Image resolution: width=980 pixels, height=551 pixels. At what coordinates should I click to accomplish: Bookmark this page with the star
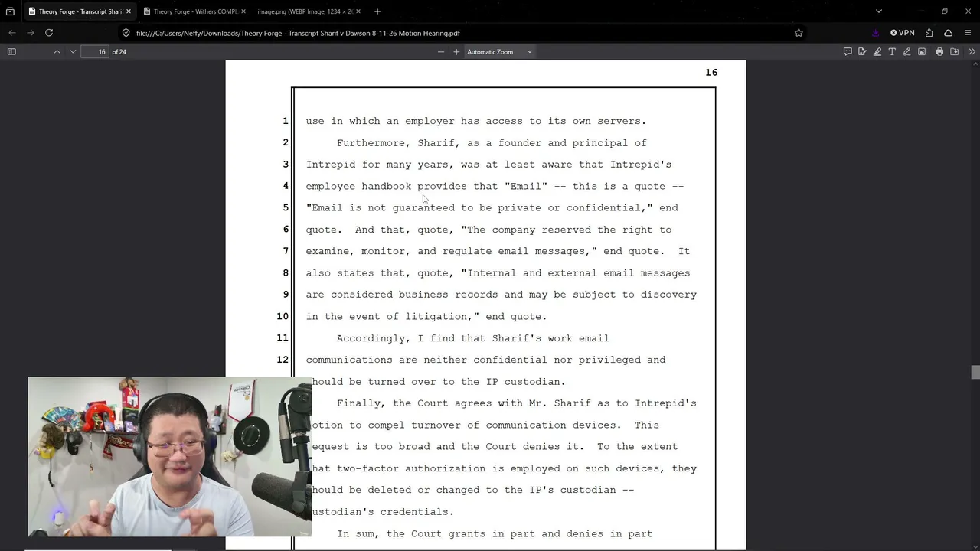click(799, 33)
